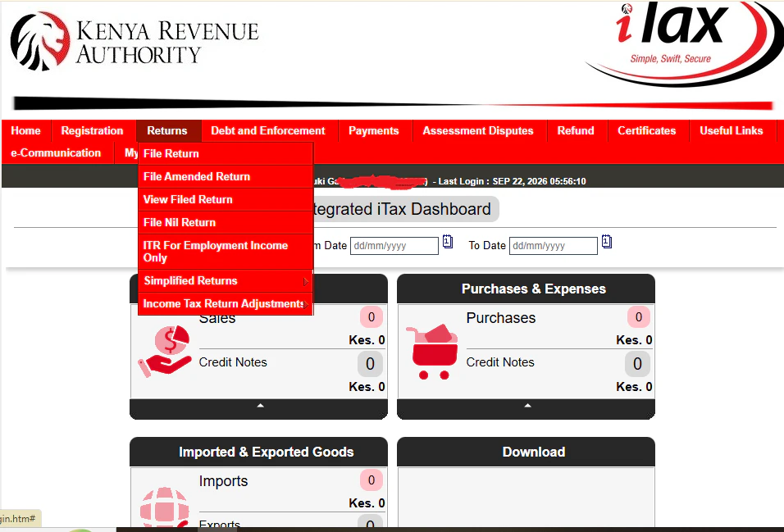Collapse the Purchases & Expenses panel up arrow
The height and width of the screenshot is (532, 784).
coord(527,406)
